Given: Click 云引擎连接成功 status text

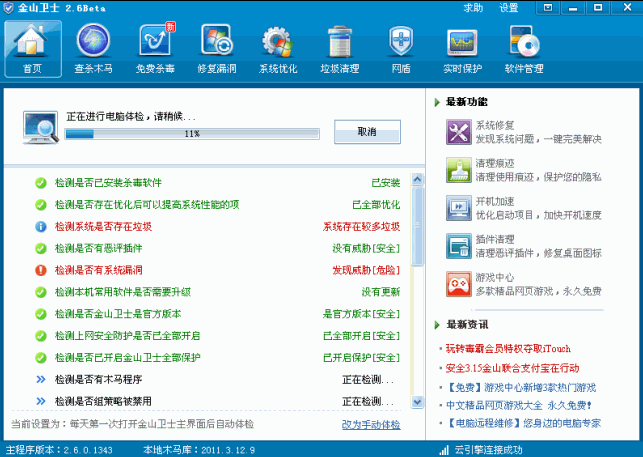Looking at the screenshot, I should click(x=489, y=450).
